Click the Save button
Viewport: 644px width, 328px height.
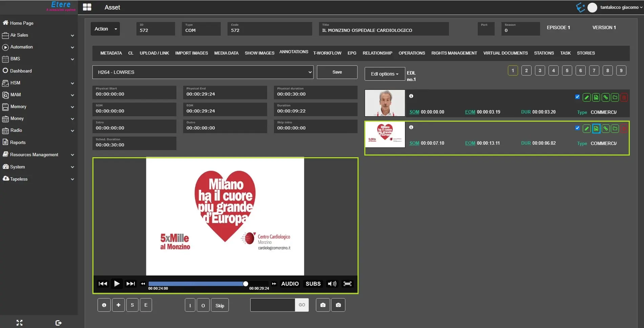[x=337, y=72]
